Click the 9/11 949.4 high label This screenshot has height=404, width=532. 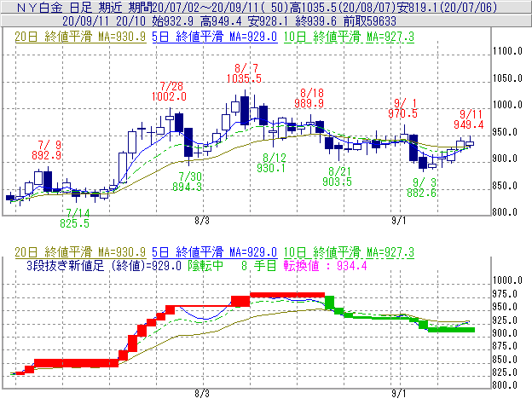click(469, 119)
